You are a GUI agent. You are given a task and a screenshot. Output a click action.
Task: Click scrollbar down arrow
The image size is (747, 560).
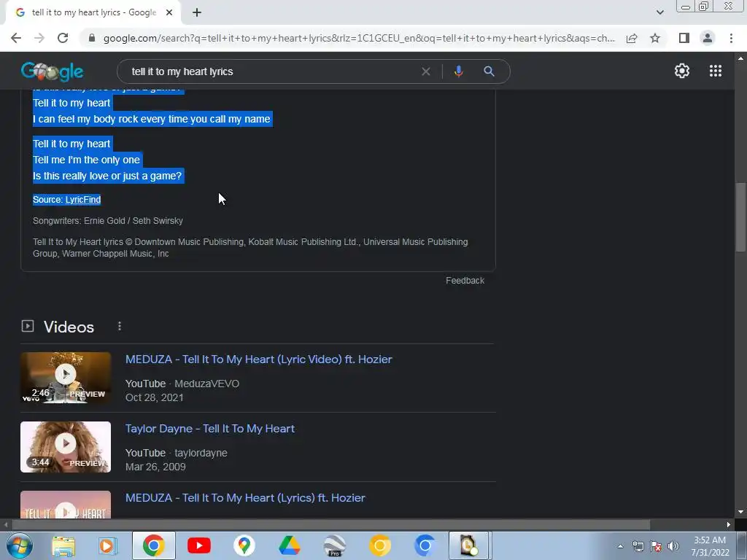tap(740, 512)
